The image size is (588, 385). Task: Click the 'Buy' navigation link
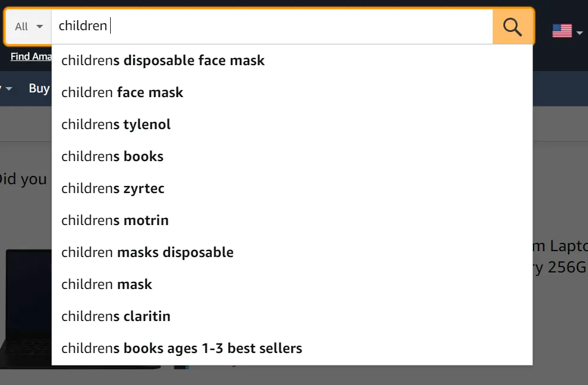(39, 88)
